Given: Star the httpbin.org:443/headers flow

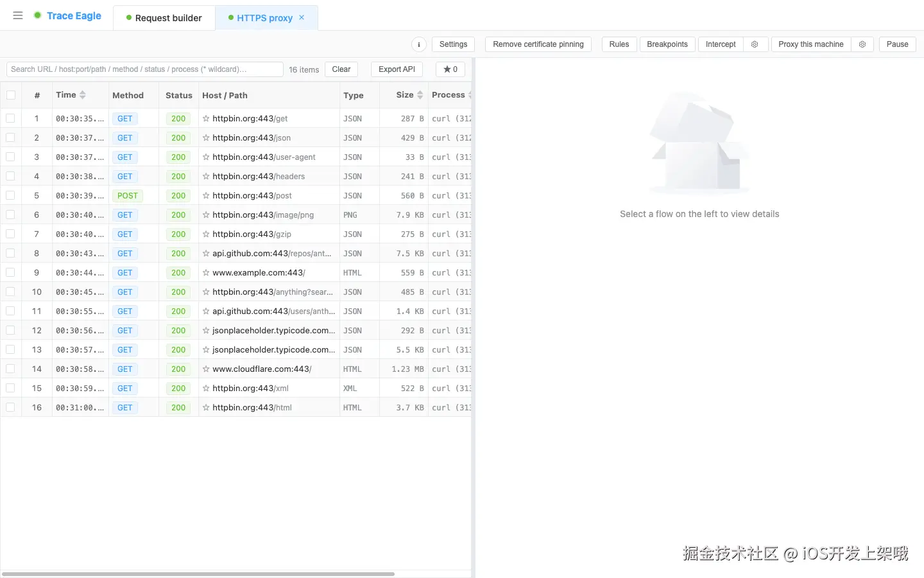Looking at the screenshot, I should click(206, 176).
